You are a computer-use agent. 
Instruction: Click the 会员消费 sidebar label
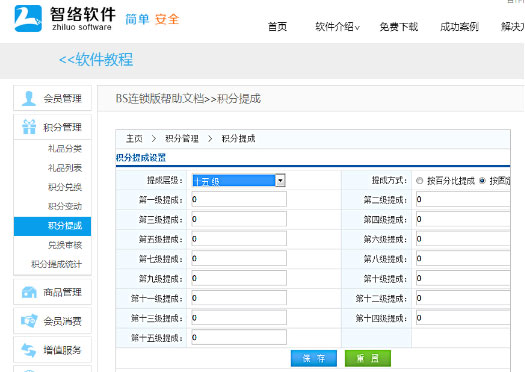click(x=63, y=321)
